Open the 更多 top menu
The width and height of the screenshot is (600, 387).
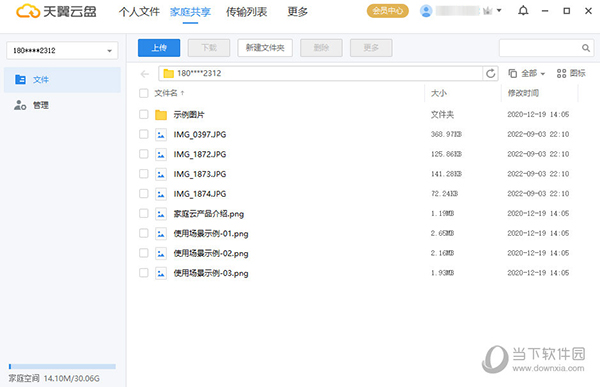298,12
